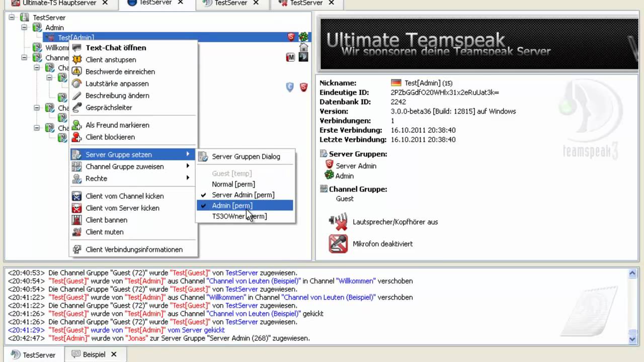Click the Server Gruppen Dialog icon
This screenshot has width=644, height=362.
click(x=203, y=157)
